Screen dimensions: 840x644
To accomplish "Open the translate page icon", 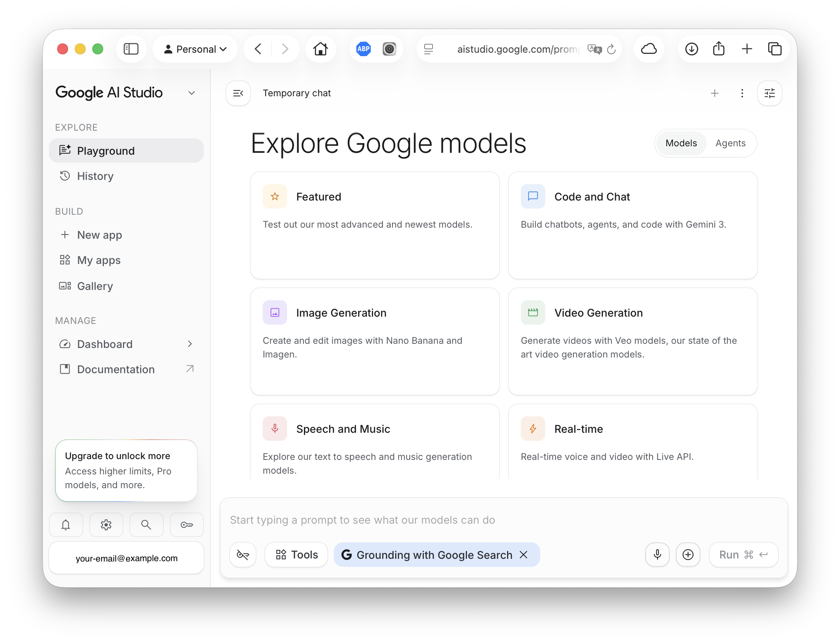I will pyautogui.click(x=594, y=49).
